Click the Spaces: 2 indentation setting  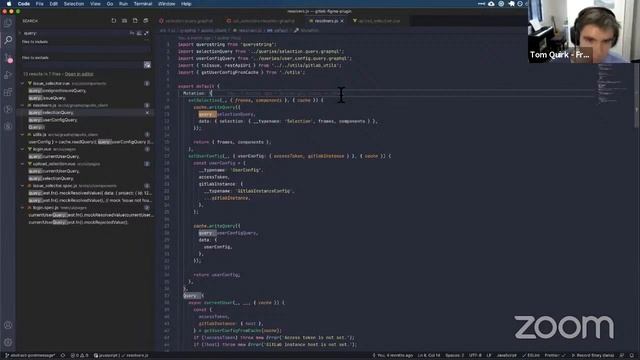click(454, 356)
